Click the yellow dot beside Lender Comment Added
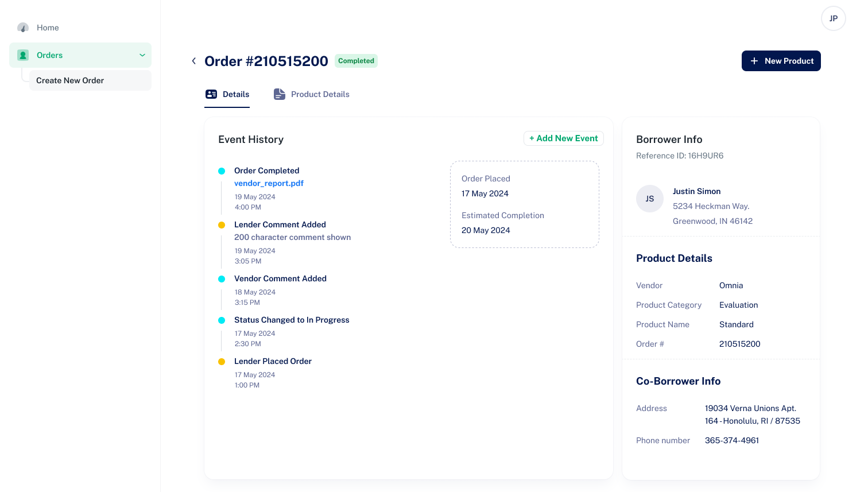 [x=222, y=225]
